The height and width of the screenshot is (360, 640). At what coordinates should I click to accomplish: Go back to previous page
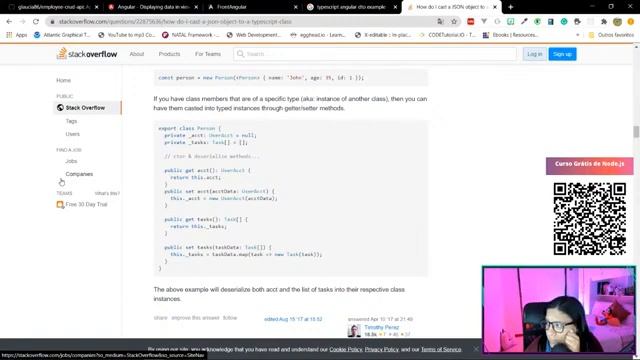(x=9, y=22)
